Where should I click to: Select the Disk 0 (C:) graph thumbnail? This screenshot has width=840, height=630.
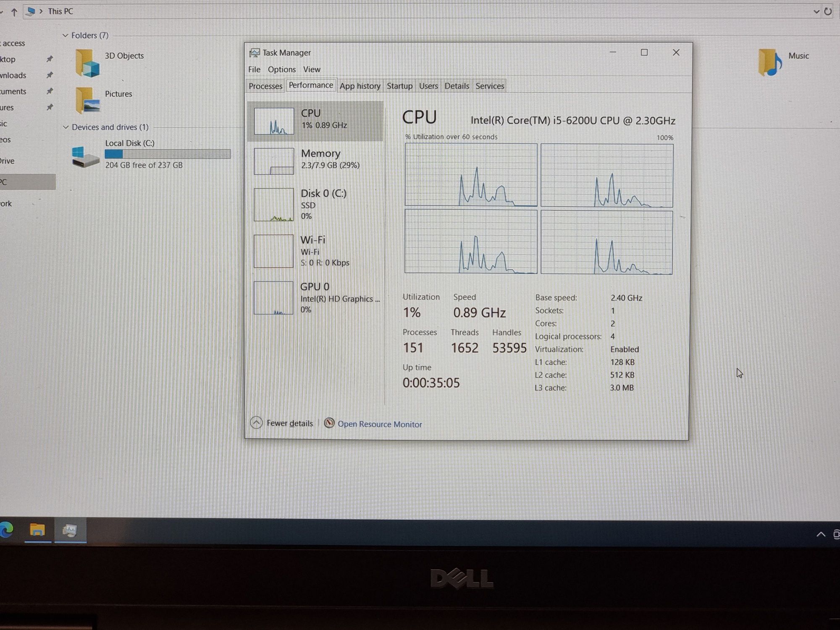point(274,205)
